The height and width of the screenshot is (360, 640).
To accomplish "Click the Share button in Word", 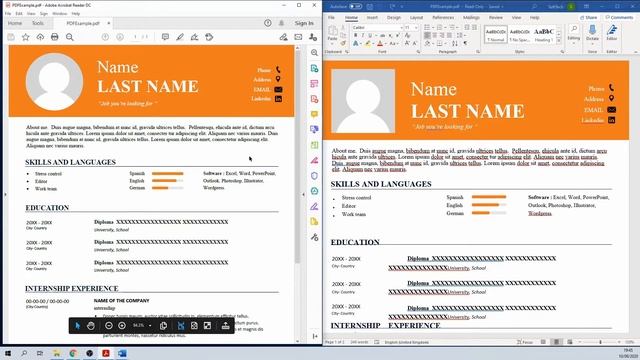I will click(x=589, y=18).
